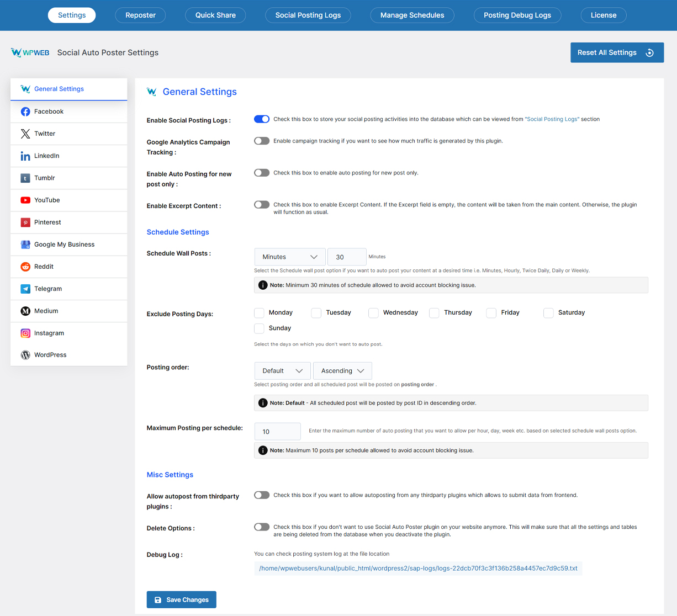Select the LinkedIn icon in sidebar
The height and width of the screenshot is (616, 677).
click(x=25, y=156)
